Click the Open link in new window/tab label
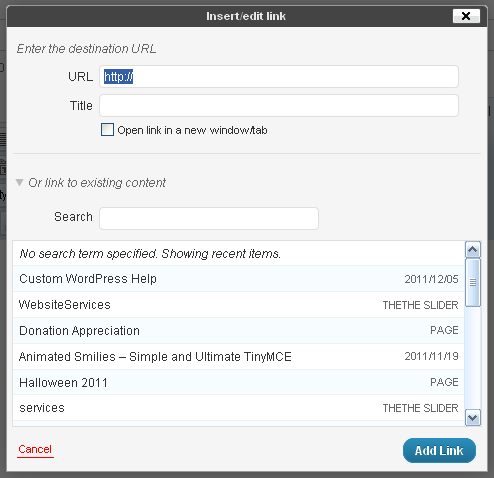Image resolution: width=494 pixels, height=478 pixels. pyautogui.click(x=192, y=130)
